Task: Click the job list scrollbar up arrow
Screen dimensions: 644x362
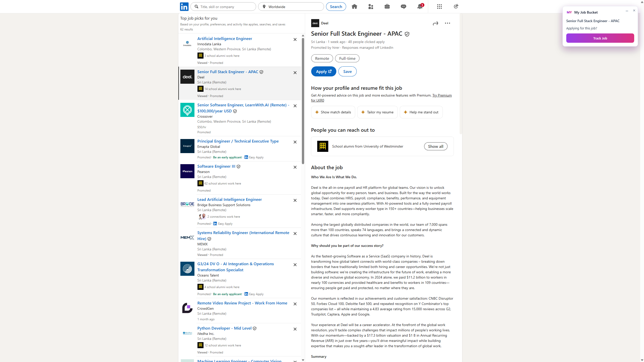Action: click(303, 36)
